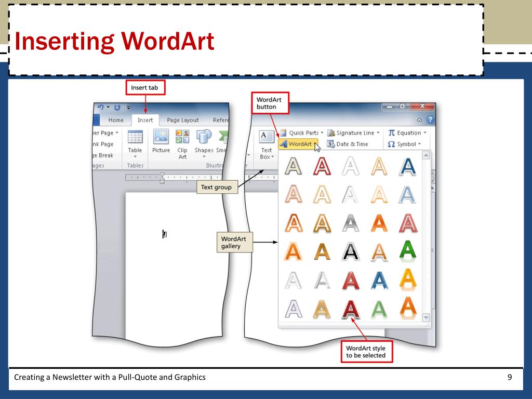Select the solid red WordArt in the fifth row
The width and height of the screenshot is (532, 399).
[351, 281]
